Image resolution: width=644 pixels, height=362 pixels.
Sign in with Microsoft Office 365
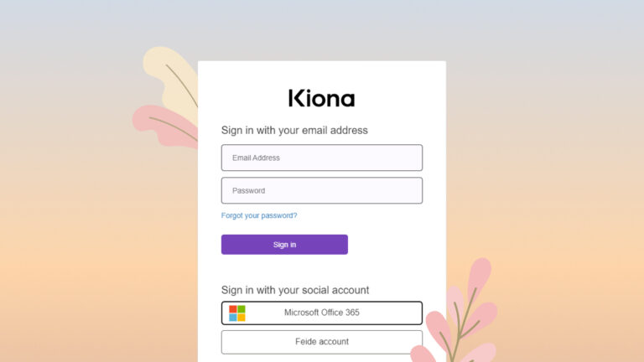pos(322,313)
